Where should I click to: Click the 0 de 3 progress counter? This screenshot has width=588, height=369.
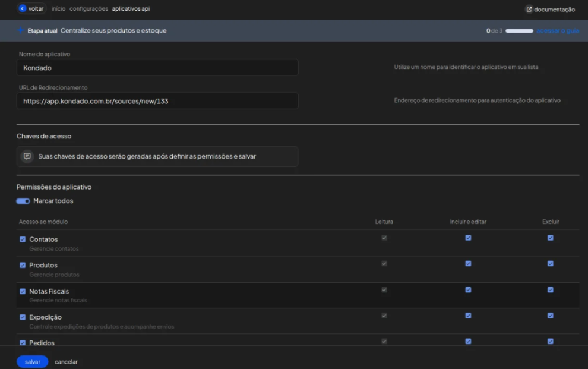coord(494,31)
